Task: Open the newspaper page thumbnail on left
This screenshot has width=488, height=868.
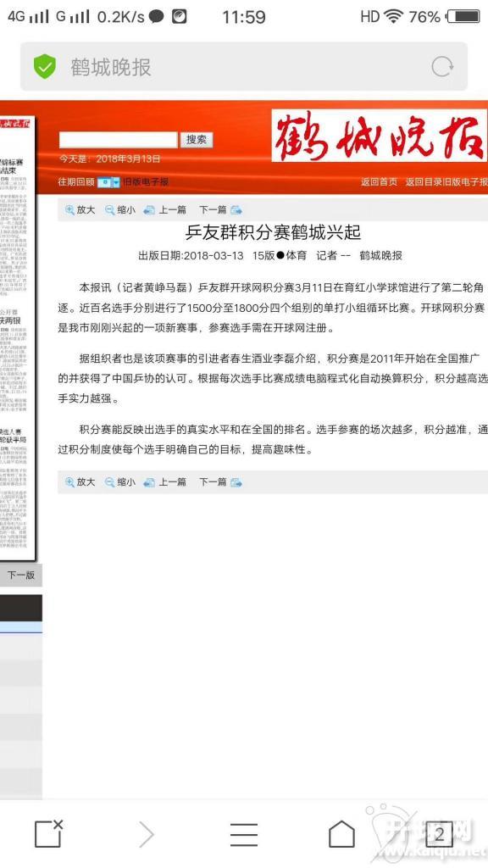Action: coord(17,337)
